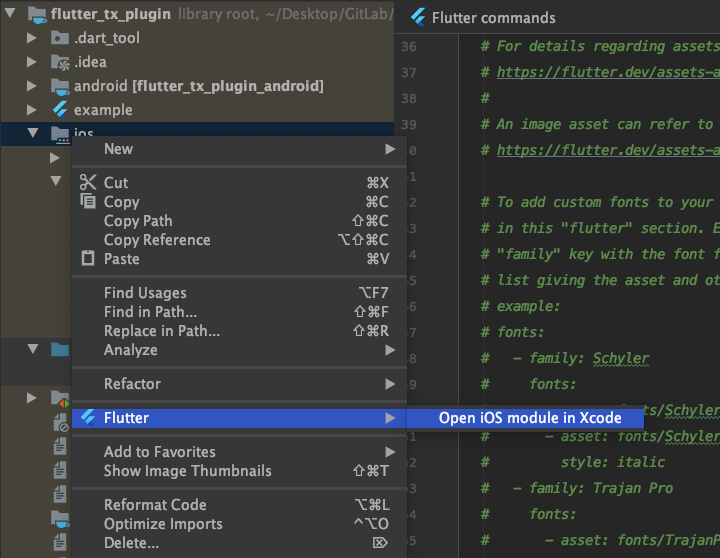
Task: Collapse the ios folder
Action: point(33,133)
